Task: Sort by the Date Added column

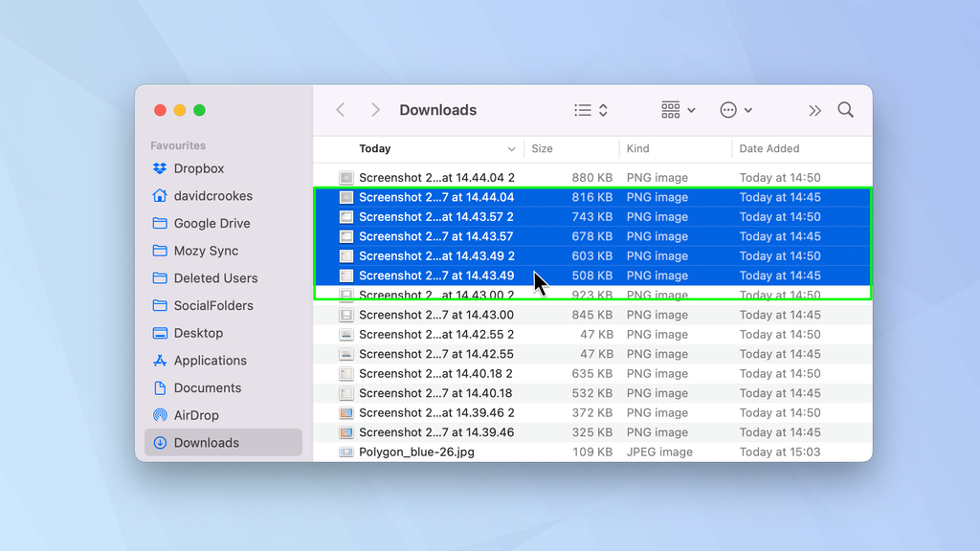Action: [768, 148]
